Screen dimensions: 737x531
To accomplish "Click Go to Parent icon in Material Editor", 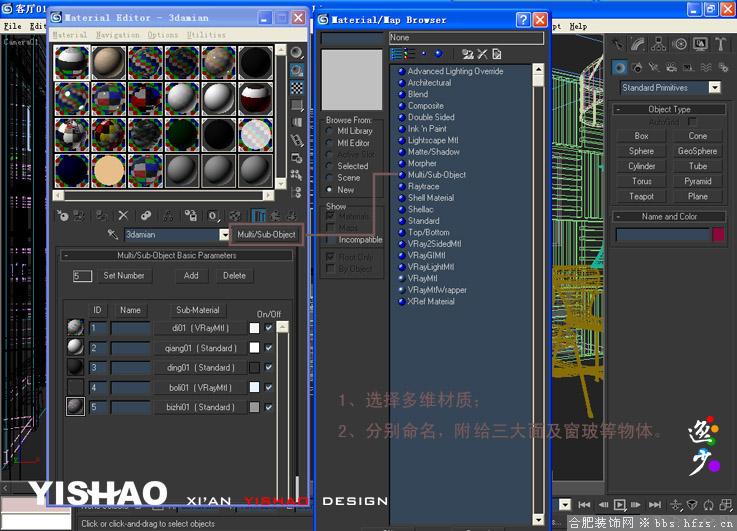I will click(x=275, y=216).
